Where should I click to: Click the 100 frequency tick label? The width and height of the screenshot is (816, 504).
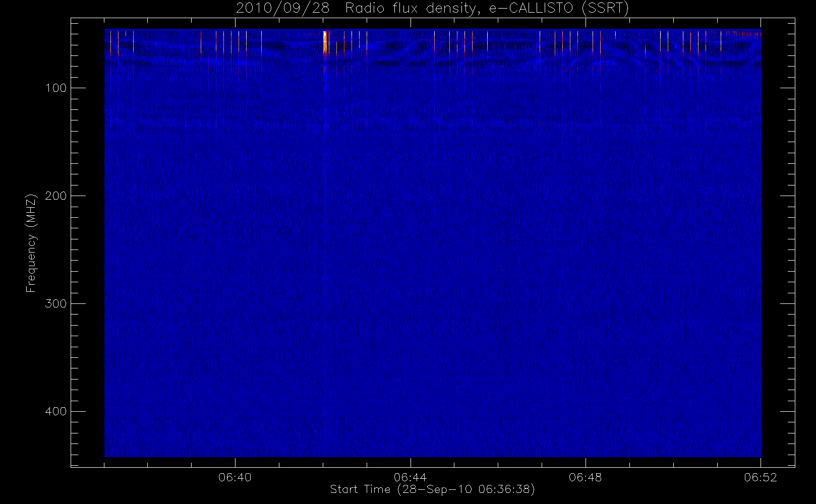(x=55, y=88)
